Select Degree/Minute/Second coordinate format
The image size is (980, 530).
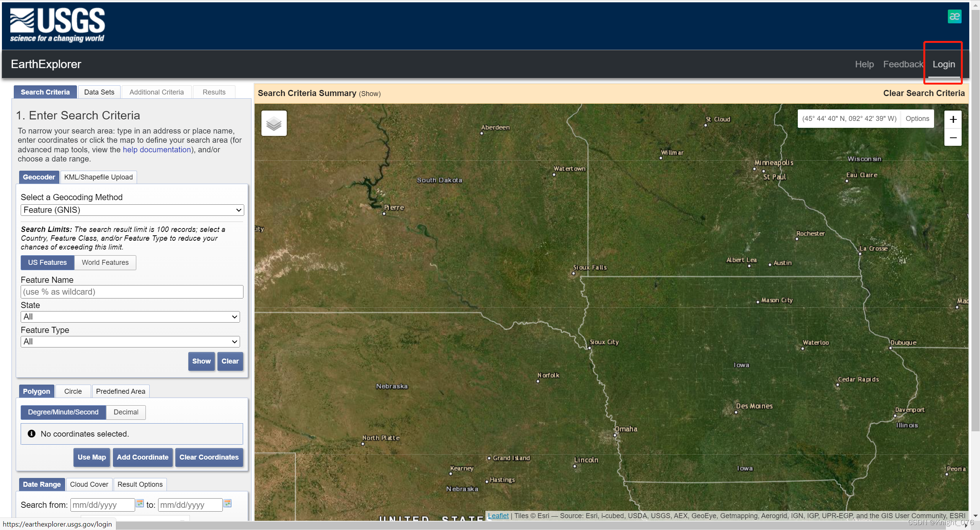pos(63,412)
